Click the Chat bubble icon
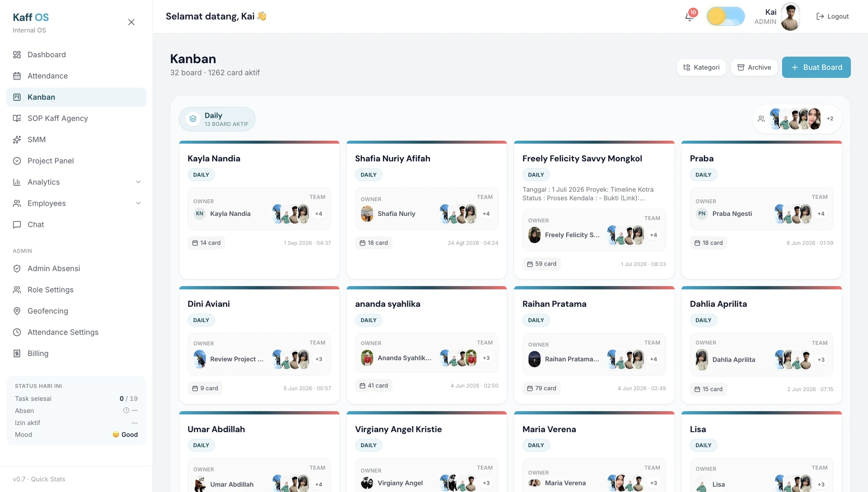 (x=17, y=224)
